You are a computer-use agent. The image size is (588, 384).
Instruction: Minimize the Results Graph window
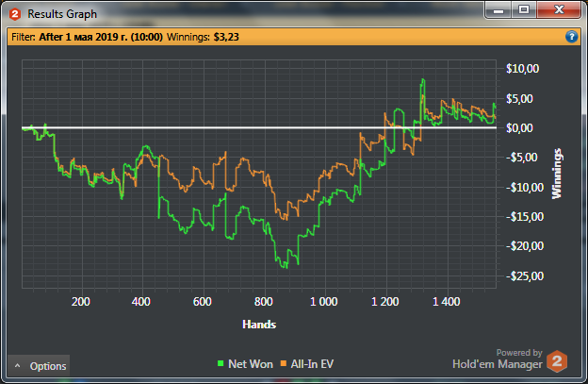tap(498, 9)
